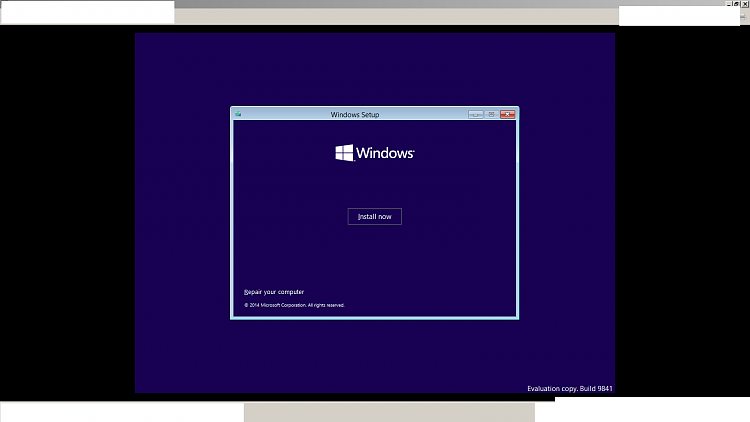Close the outer virtual machine window

(x=745, y=4)
